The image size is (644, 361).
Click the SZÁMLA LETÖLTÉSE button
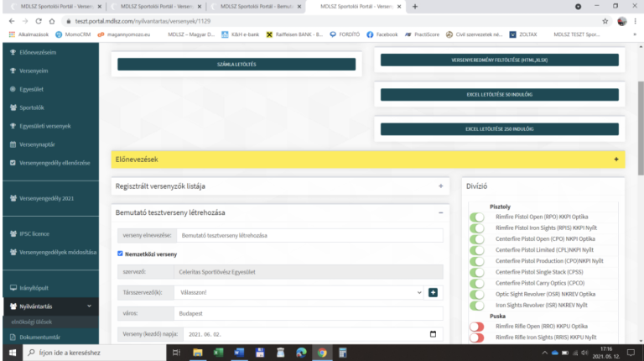[236, 64]
